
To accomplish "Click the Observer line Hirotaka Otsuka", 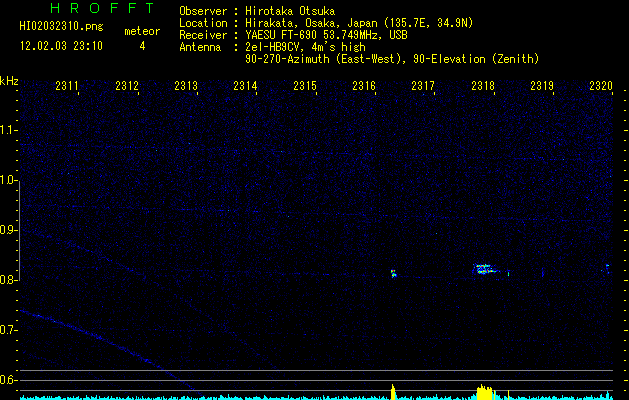I will coord(257,11).
